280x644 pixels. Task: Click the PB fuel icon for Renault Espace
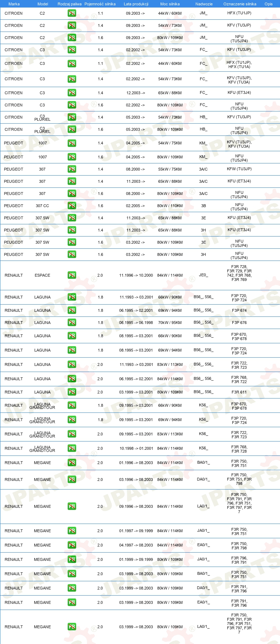(72, 275)
